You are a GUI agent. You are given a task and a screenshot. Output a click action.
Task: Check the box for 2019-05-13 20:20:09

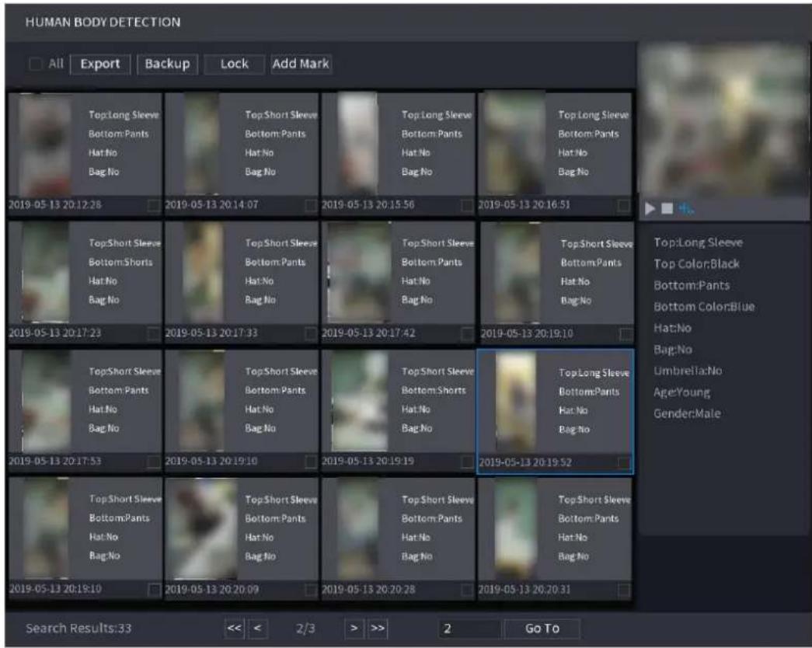(x=311, y=590)
